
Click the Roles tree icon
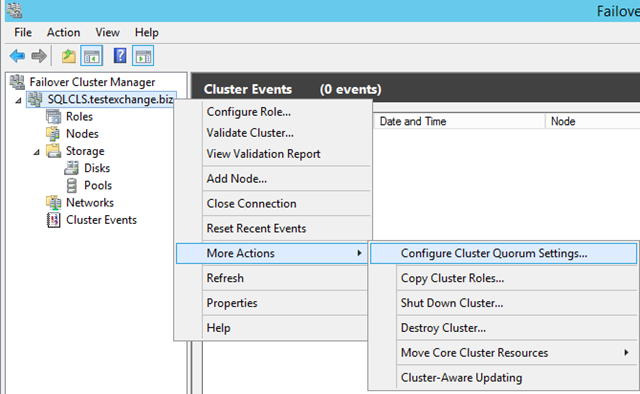point(53,116)
